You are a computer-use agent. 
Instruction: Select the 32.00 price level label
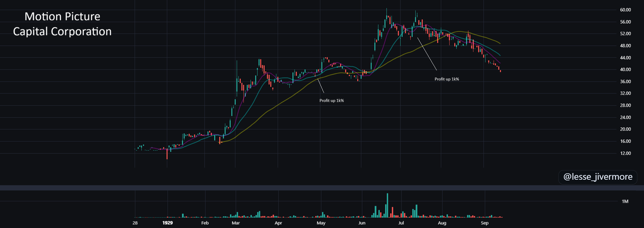pyautogui.click(x=625, y=93)
